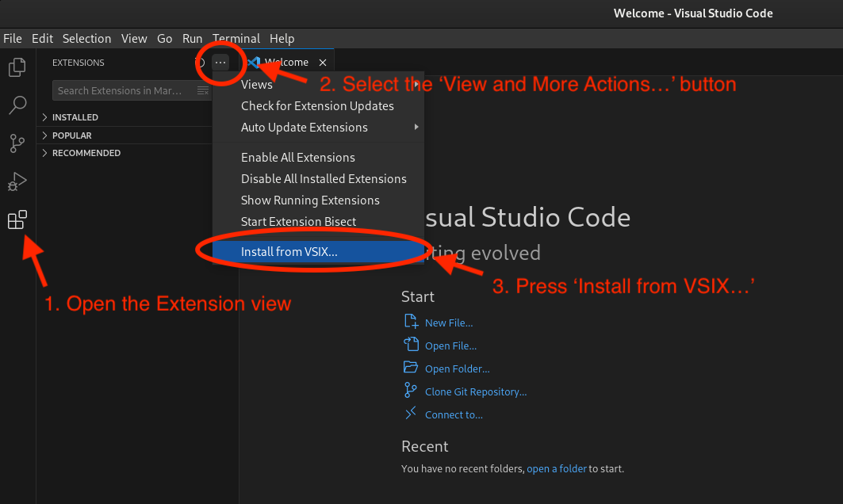This screenshot has height=504, width=843.
Task: Open the Edit menu
Action: pos(42,39)
